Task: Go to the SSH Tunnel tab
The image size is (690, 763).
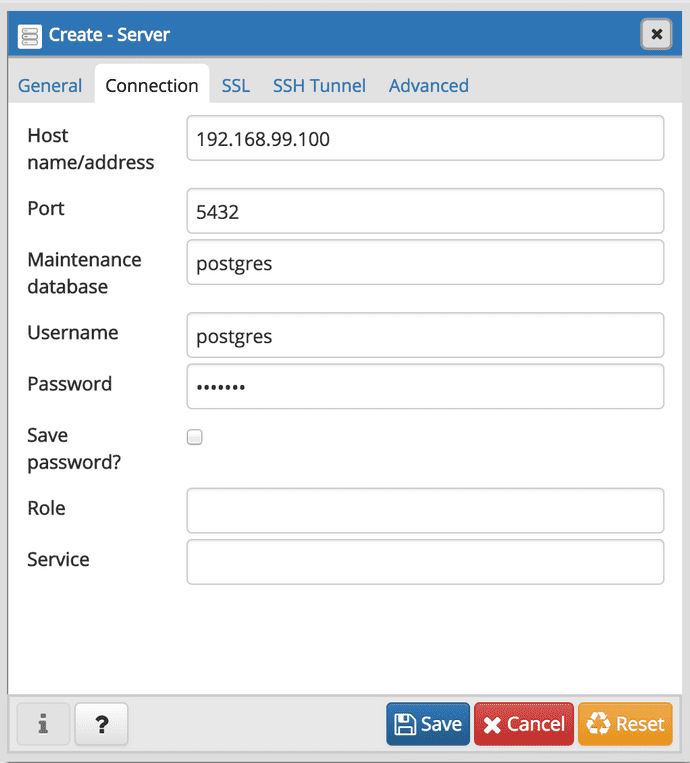Action: pyautogui.click(x=319, y=86)
